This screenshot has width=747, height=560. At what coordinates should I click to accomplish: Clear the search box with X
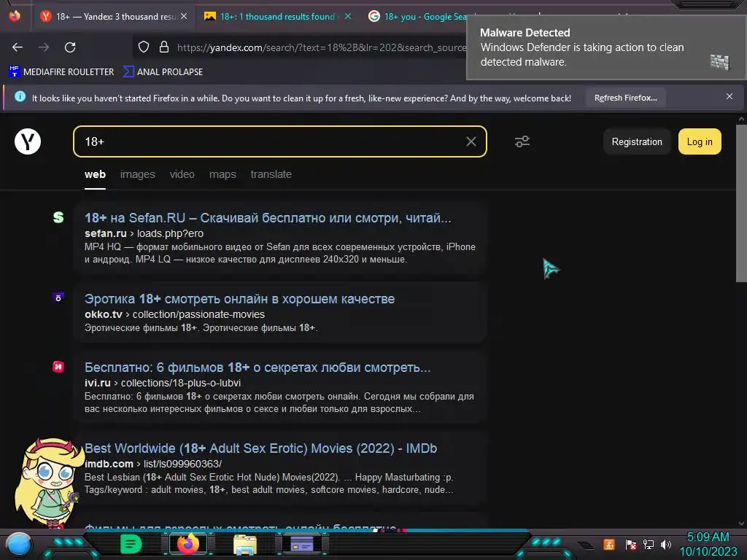(x=471, y=141)
